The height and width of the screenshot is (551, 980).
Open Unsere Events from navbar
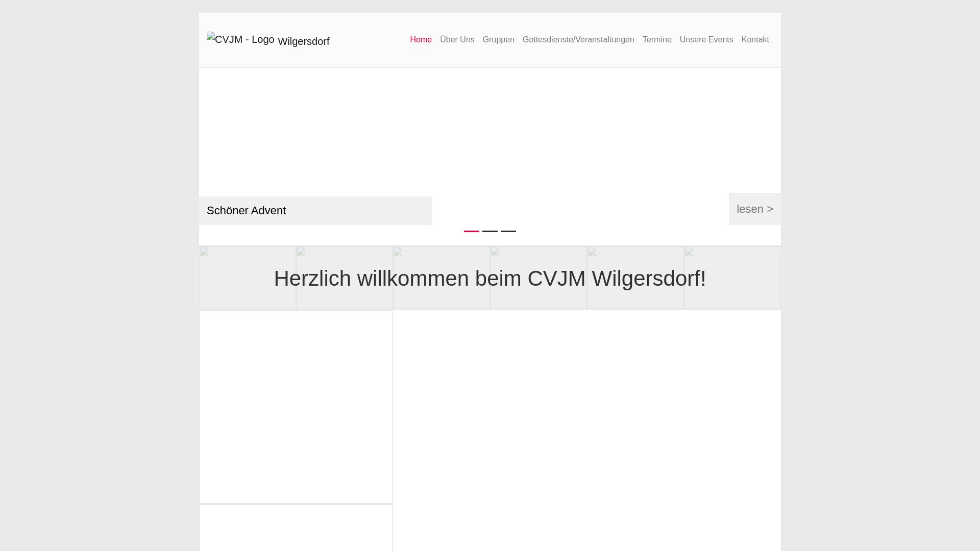click(706, 40)
